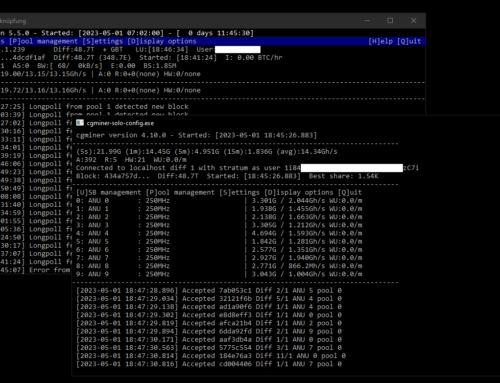500x383 pixels.
Task: Select [P]ool management in back window
Action: click(43, 41)
